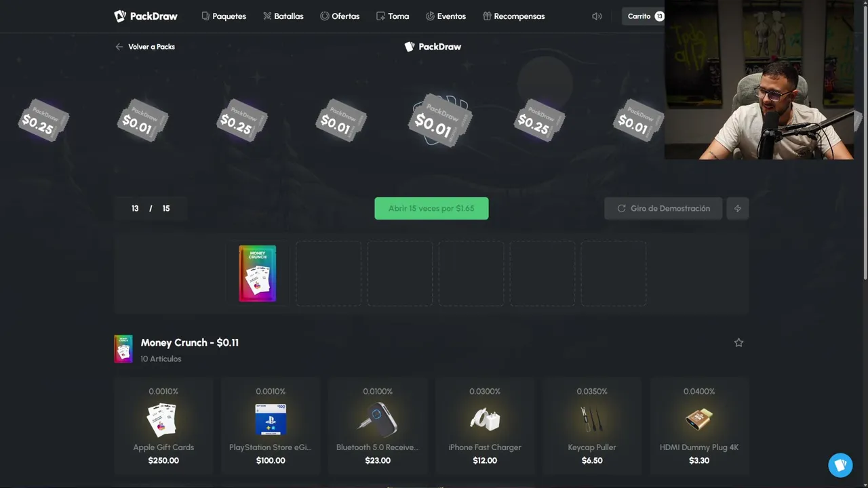Image resolution: width=868 pixels, height=488 pixels.
Task: Click the $250.00 price
Action: coord(163,460)
